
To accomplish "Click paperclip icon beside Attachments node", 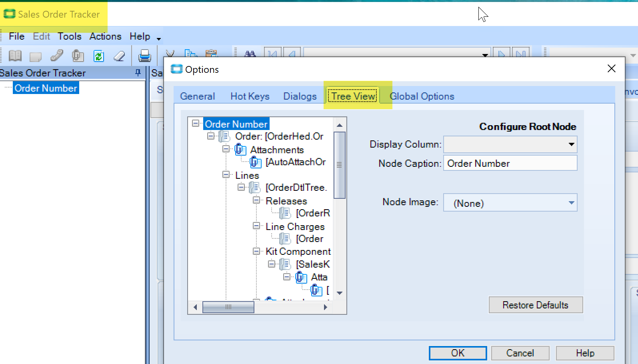I will tap(240, 150).
